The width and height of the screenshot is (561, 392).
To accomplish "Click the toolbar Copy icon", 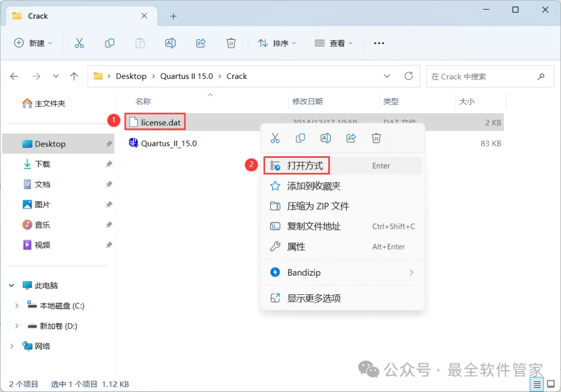I will [x=110, y=43].
